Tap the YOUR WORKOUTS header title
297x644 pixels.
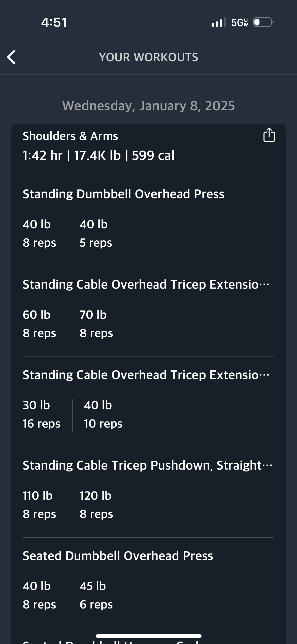[148, 57]
